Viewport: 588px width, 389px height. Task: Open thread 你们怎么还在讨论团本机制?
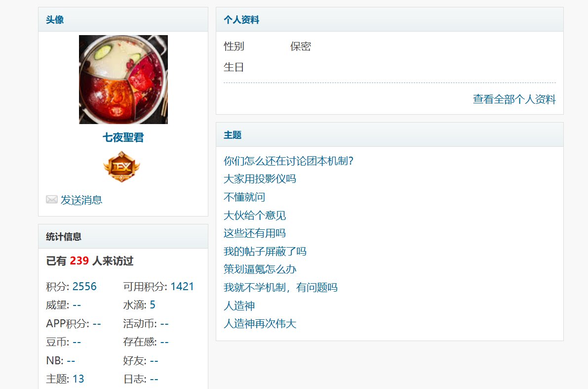[x=288, y=161]
